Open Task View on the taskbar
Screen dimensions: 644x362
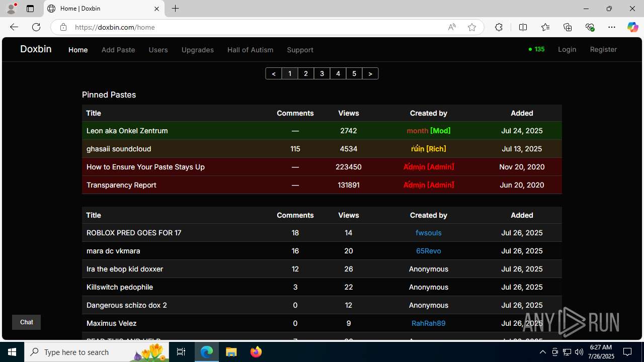tap(181, 352)
